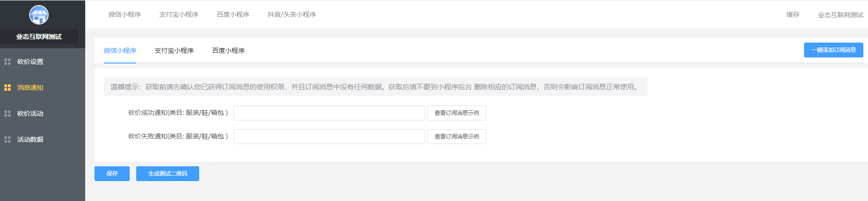868x201 pixels.
Task: Click the shop logo icon in sidebar
Action: [x=39, y=15]
